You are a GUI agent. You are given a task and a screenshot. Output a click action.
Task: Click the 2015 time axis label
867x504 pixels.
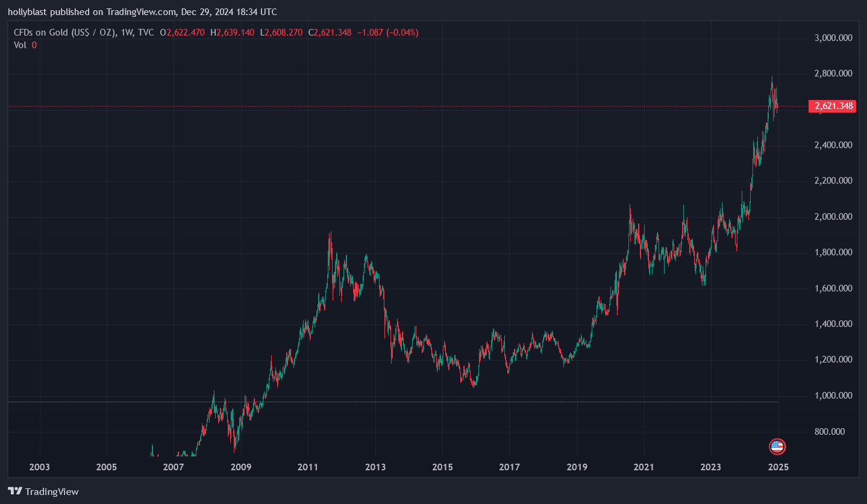click(443, 467)
